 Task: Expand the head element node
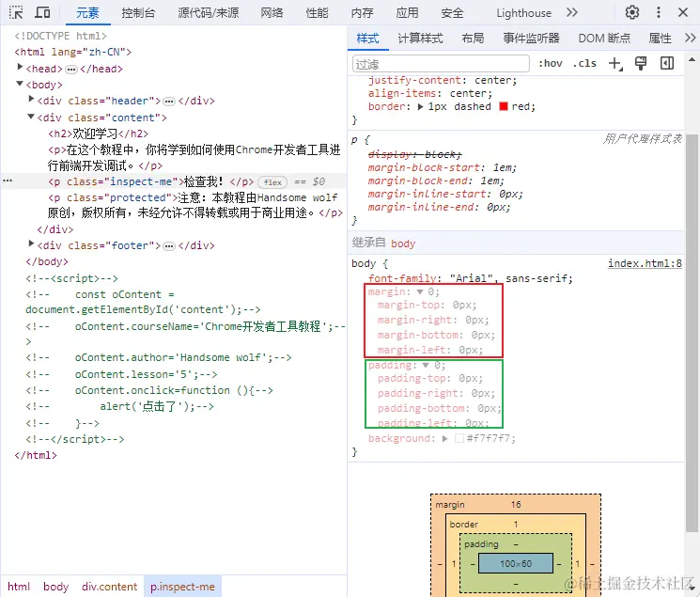click(20, 67)
